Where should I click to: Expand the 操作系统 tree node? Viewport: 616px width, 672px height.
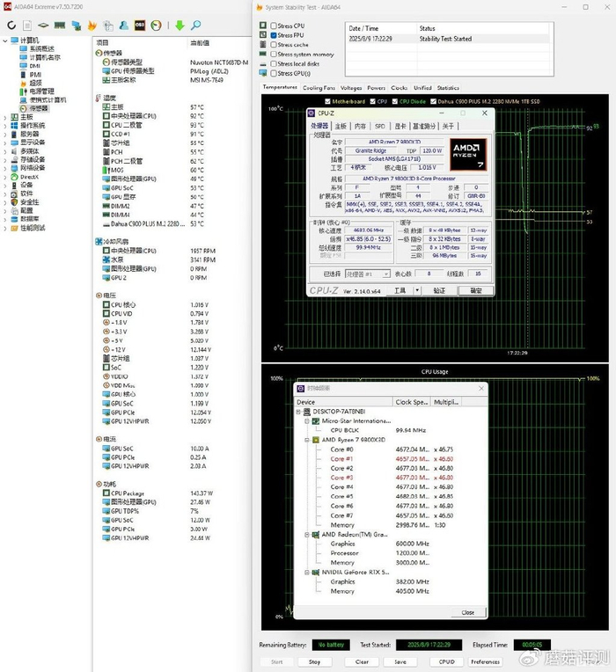pos(5,126)
